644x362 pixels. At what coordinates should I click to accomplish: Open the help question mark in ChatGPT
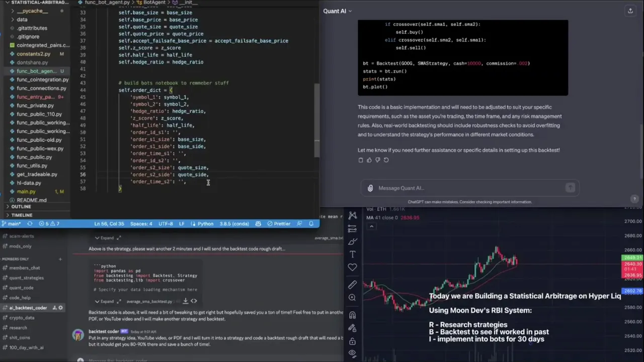tap(634, 199)
